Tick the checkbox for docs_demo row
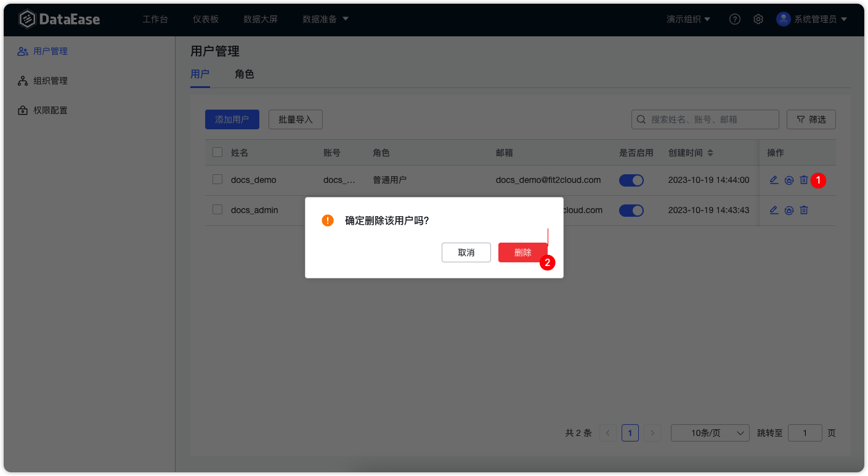 tap(217, 179)
